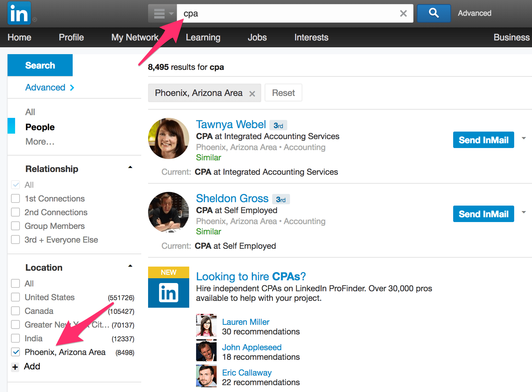The height and width of the screenshot is (392, 532).
Task: Send InMail to Sheldon Gross
Action: pos(484,214)
